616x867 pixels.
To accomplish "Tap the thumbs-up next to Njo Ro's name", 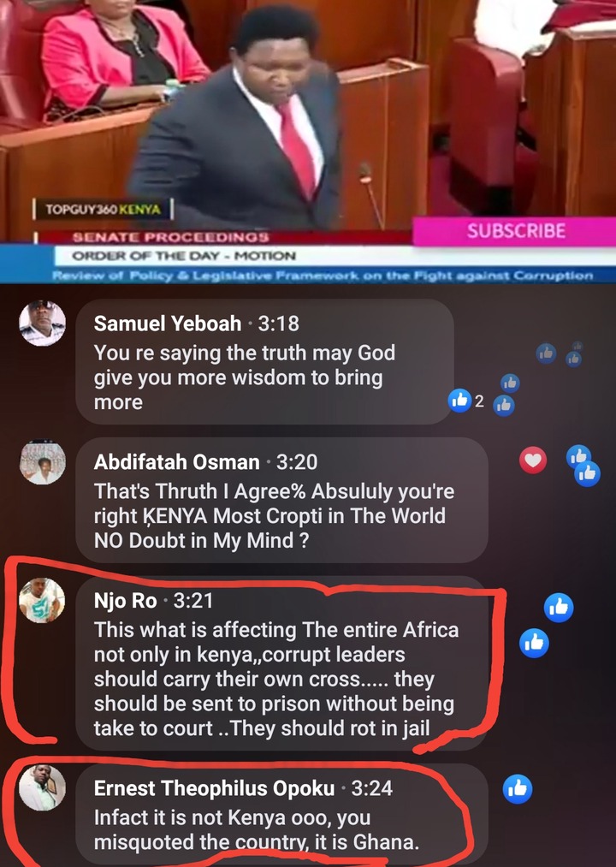I will pyautogui.click(x=559, y=608).
